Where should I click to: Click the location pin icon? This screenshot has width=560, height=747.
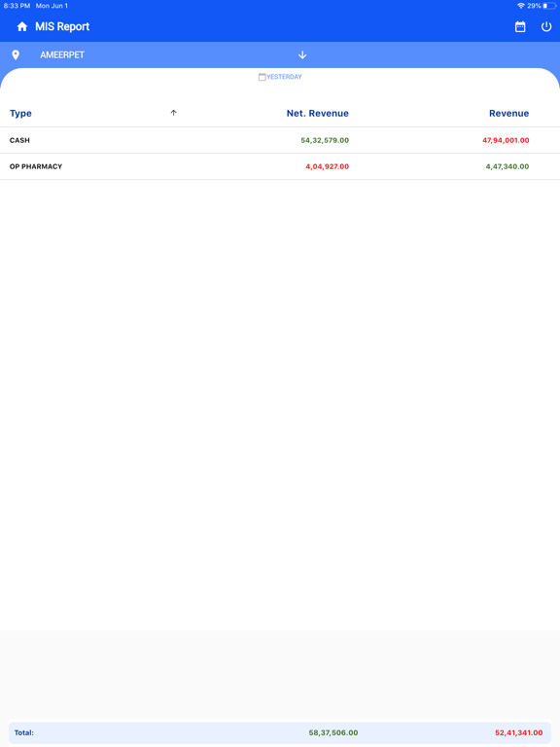click(16, 54)
